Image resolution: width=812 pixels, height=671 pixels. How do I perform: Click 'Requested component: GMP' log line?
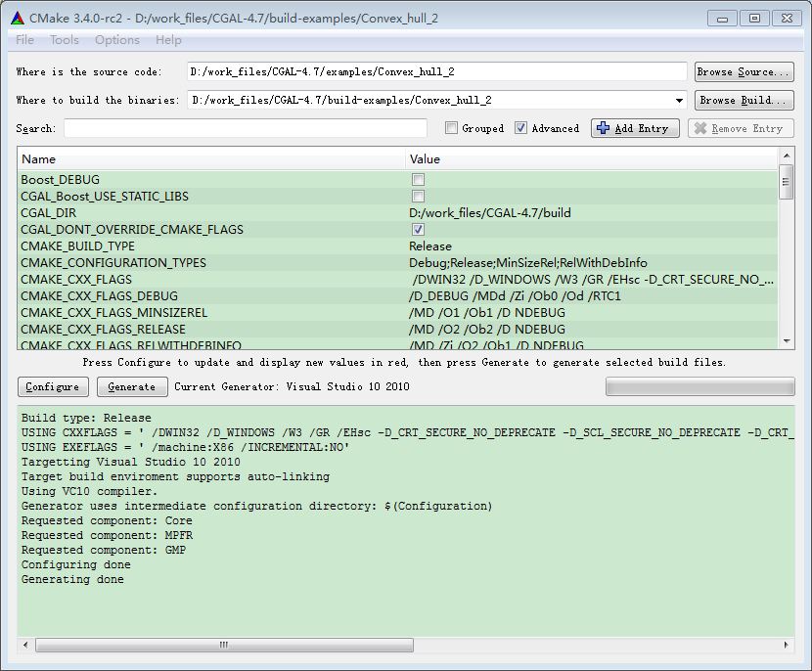coord(104,550)
